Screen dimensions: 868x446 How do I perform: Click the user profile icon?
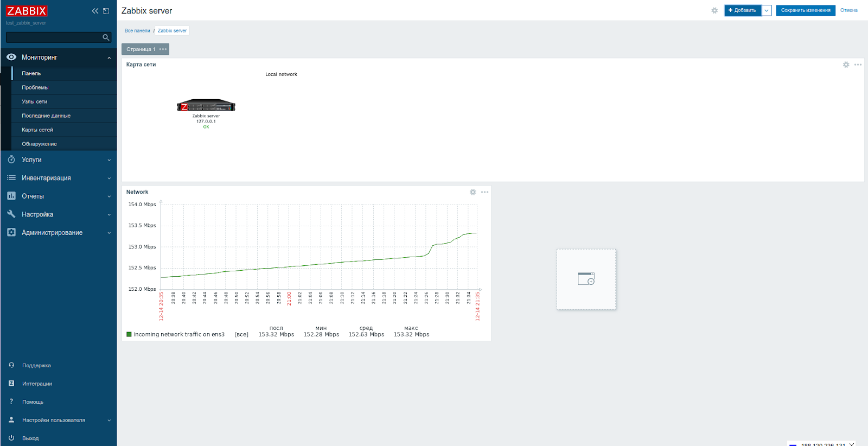[x=11, y=419]
